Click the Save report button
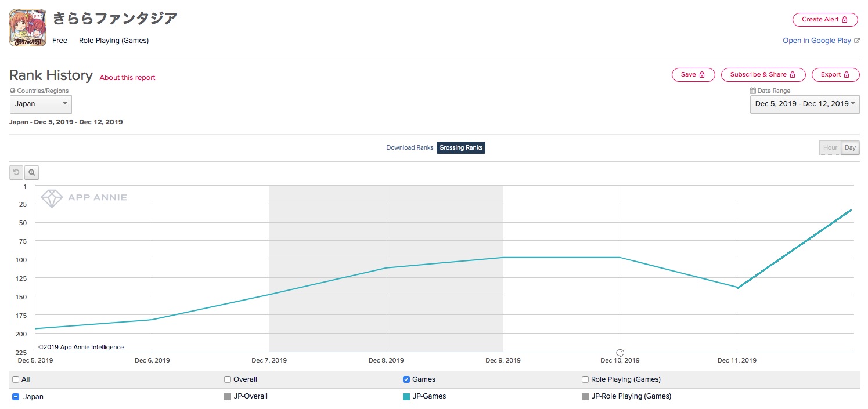868x409 pixels. tap(693, 75)
